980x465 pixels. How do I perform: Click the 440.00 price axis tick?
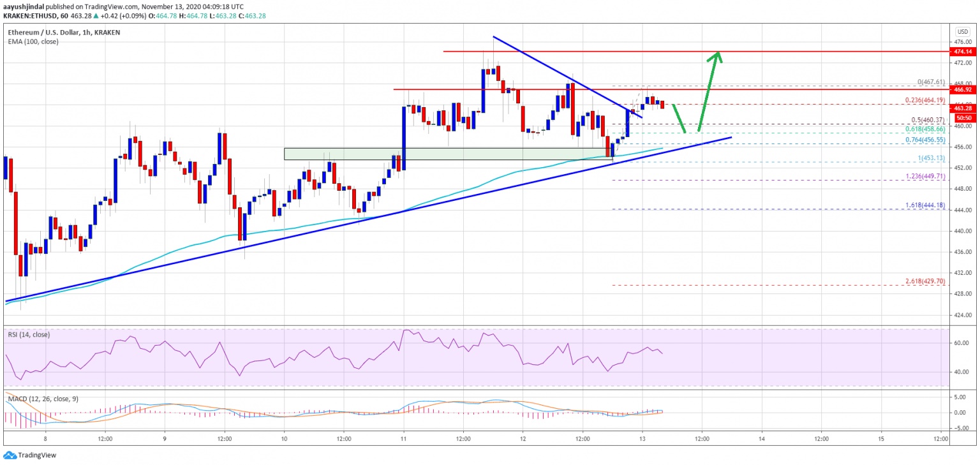click(963, 231)
